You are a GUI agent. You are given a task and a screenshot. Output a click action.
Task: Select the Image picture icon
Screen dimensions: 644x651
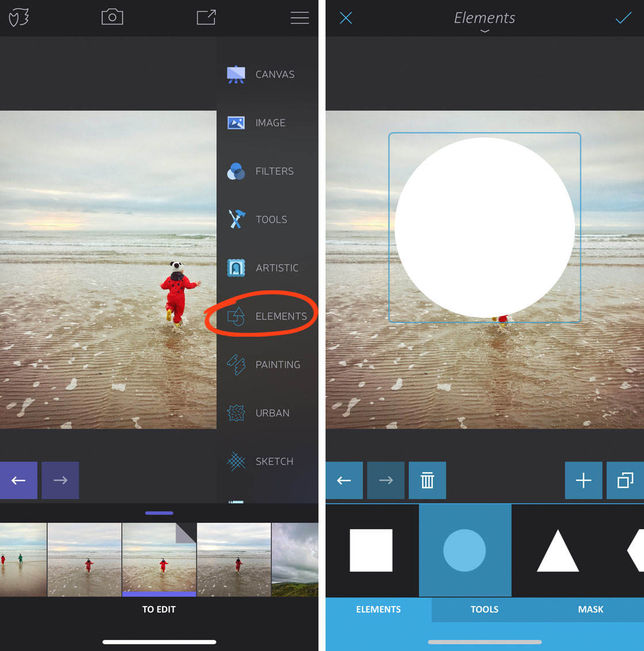236,123
